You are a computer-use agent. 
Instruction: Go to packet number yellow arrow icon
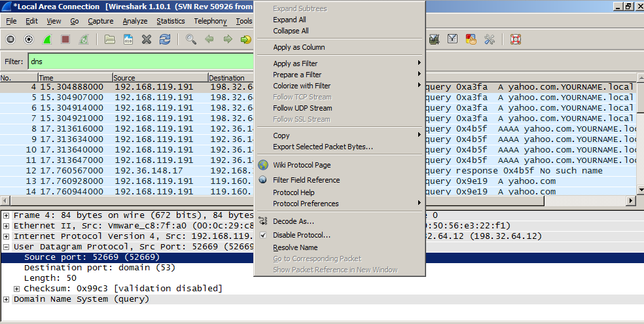point(245,39)
